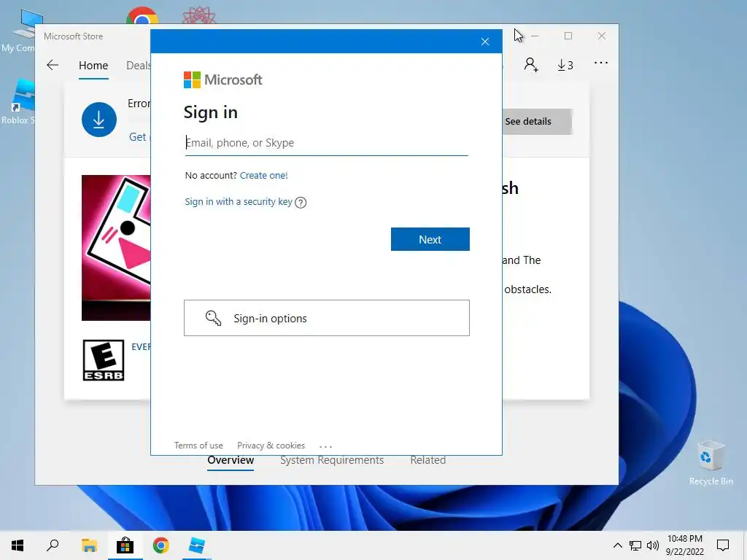The width and height of the screenshot is (747, 560).
Task: Open the Store downloads indicator showing 3
Action: pyautogui.click(x=565, y=65)
